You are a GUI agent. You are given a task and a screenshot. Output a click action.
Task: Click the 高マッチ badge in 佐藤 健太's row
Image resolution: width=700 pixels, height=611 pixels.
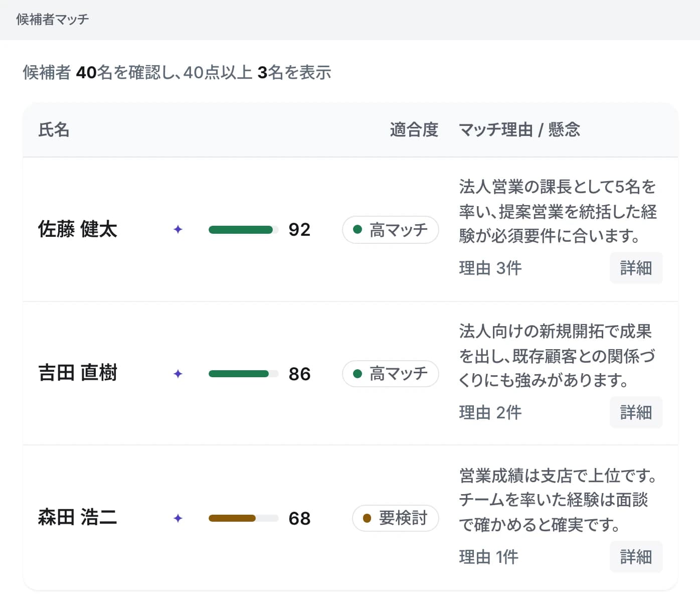(x=391, y=230)
